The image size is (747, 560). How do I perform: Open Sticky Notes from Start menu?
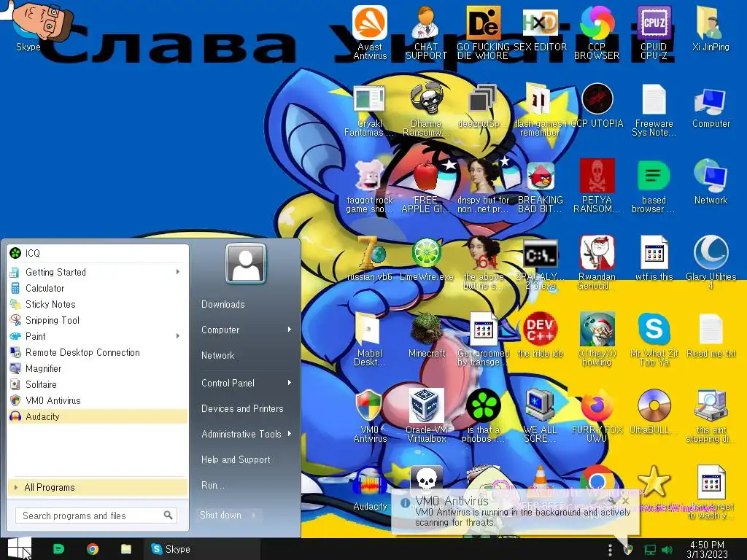tap(98, 304)
